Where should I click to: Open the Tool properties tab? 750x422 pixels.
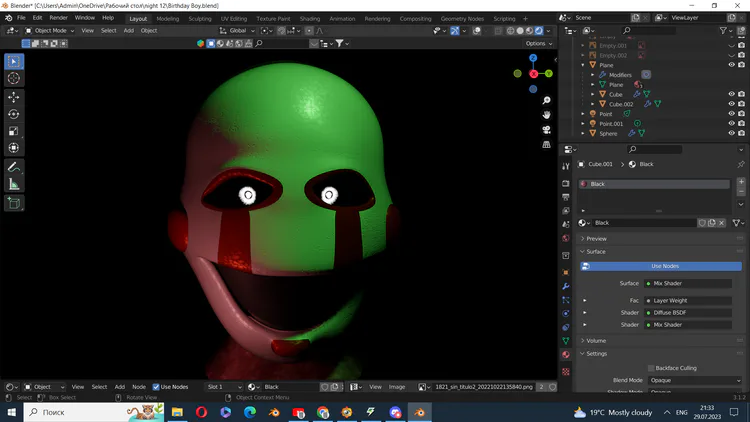(566, 166)
